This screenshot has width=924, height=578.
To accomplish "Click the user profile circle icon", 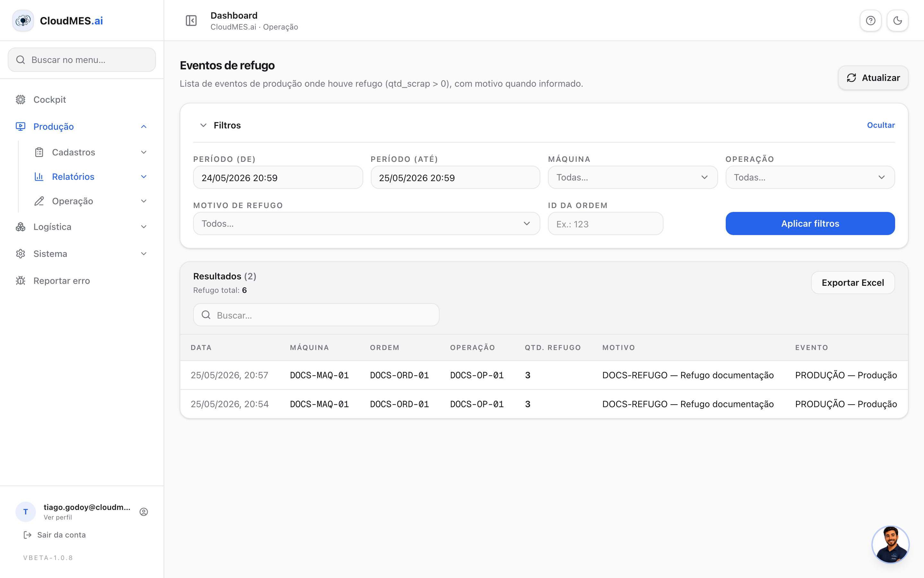I will (143, 512).
